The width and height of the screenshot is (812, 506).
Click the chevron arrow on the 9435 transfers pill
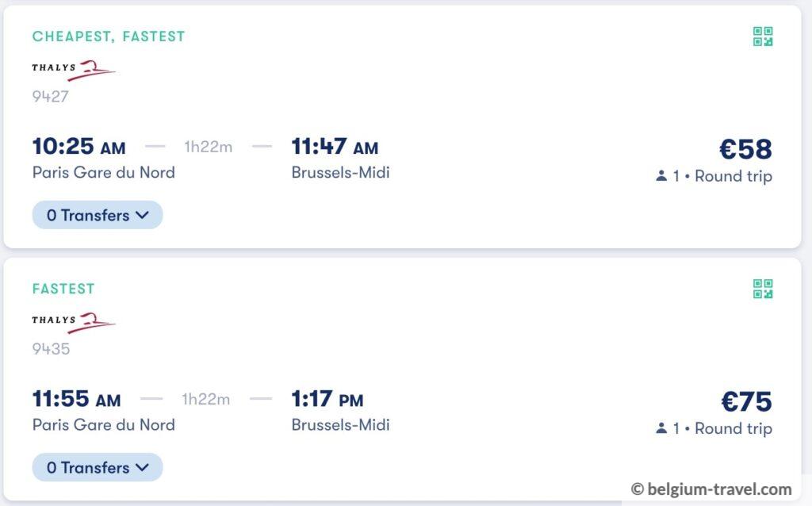[142, 467]
